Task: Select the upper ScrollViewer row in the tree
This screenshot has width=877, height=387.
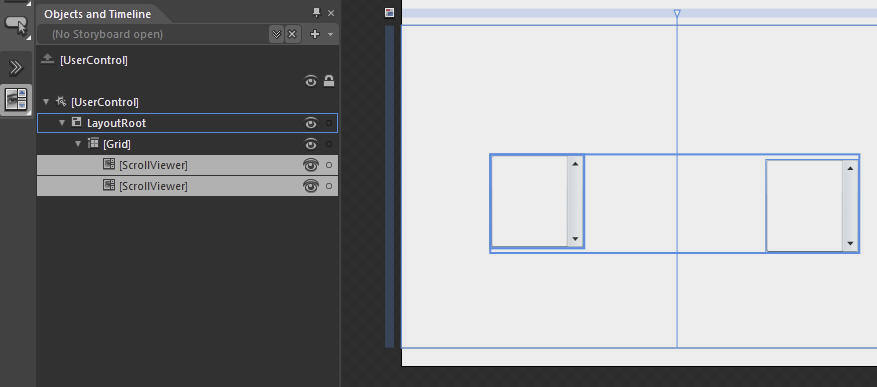Action: (x=187, y=165)
